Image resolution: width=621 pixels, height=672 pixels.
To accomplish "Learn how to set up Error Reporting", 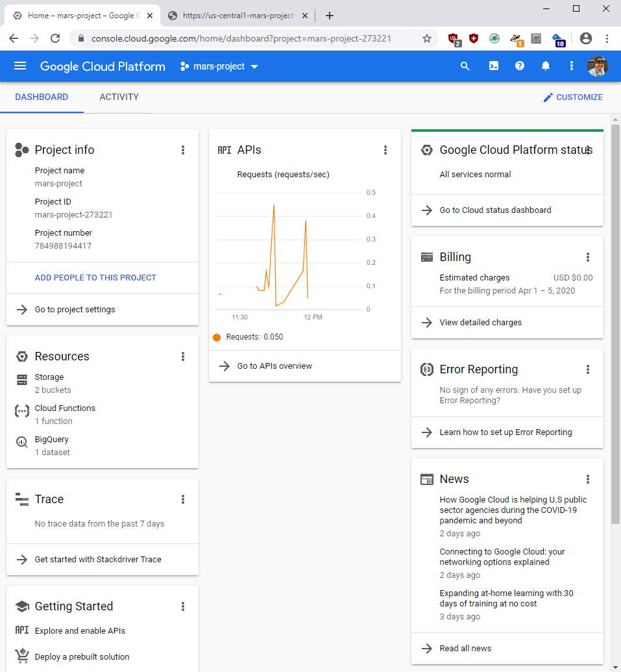I will pos(507,432).
